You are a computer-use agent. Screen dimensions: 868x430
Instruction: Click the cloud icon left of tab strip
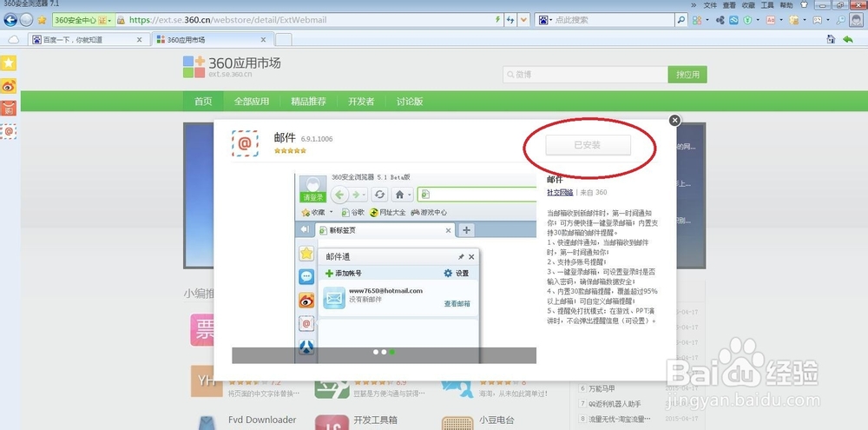pyautogui.click(x=13, y=40)
